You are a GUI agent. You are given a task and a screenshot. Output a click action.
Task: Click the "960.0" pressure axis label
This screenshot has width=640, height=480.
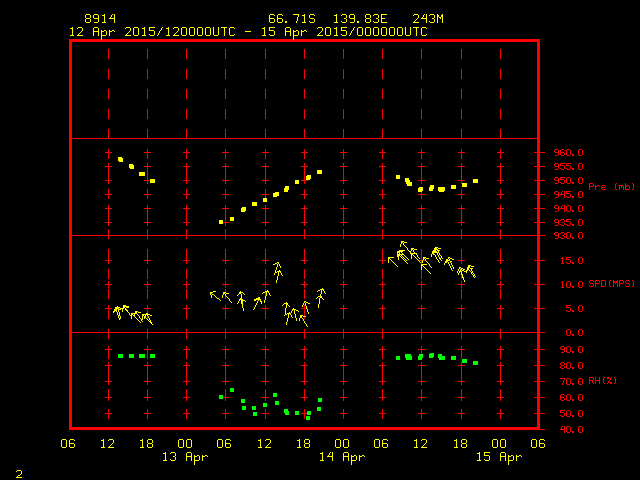tap(569, 153)
